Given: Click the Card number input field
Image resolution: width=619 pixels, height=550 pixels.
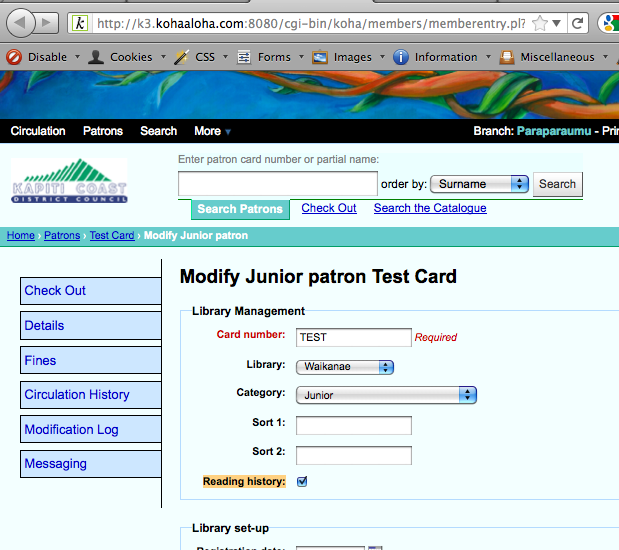Looking at the screenshot, I should [x=354, y=338].
